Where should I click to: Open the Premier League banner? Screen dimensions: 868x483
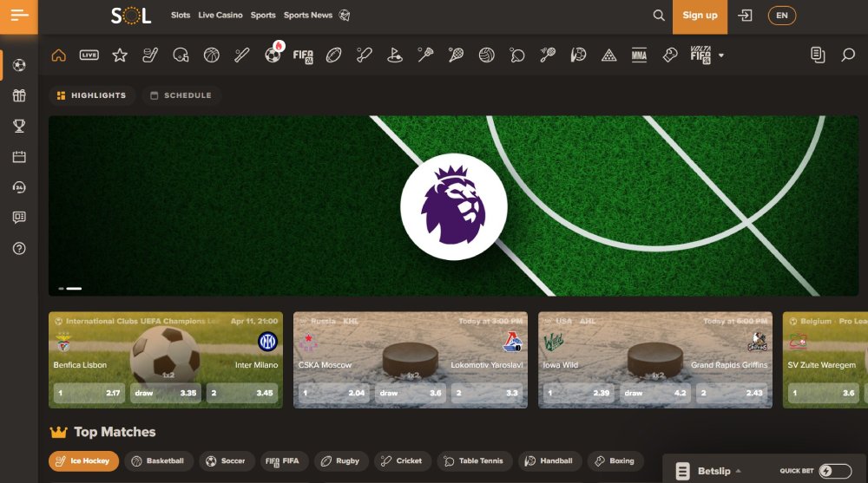(453, 206)
